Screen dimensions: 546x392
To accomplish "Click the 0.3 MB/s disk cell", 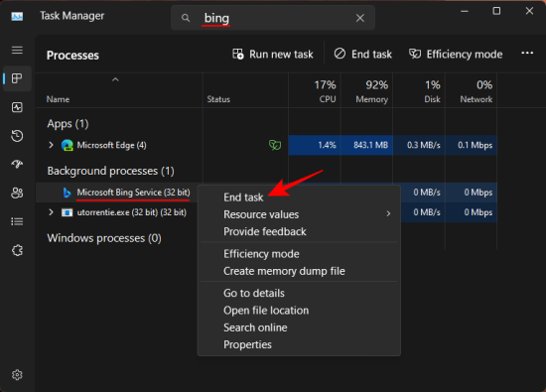I will pos(419,145).
